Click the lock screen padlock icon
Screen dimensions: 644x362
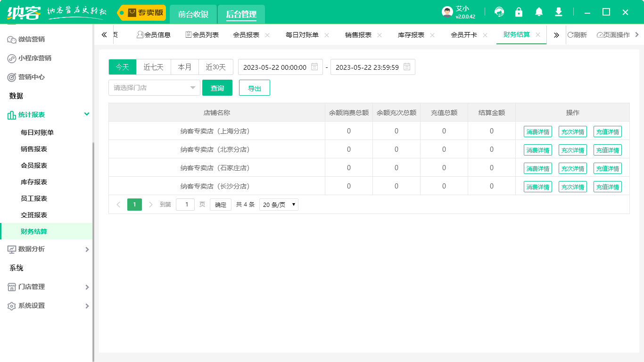click(x=519, y=12)
